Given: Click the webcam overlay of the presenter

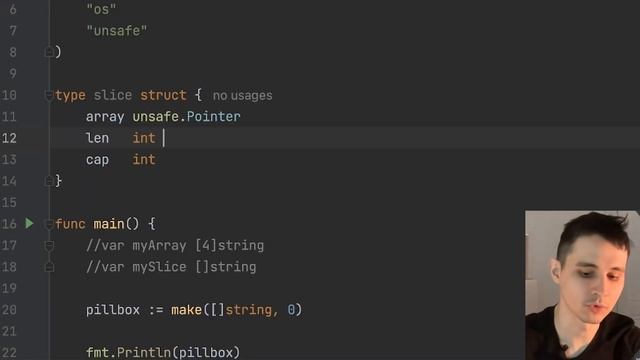Looking at the screenshot, I should coord(582,285).
